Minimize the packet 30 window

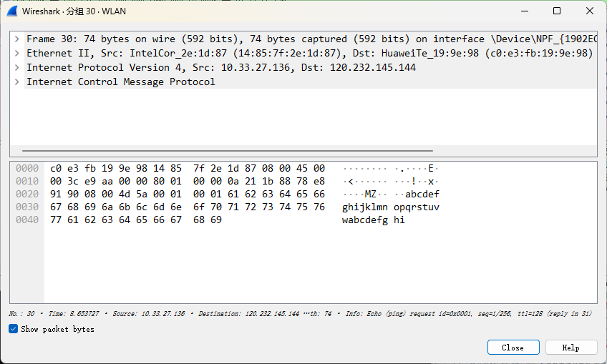coord(524,11)
